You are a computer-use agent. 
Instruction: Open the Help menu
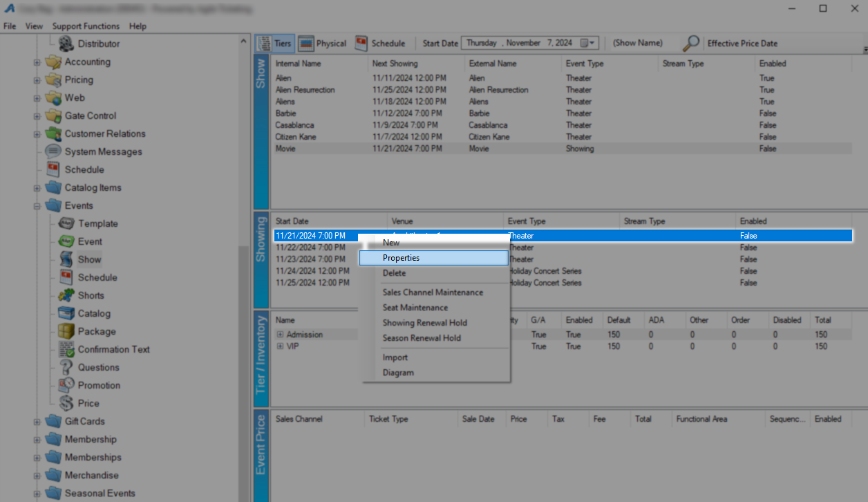[x=138, y=26]
